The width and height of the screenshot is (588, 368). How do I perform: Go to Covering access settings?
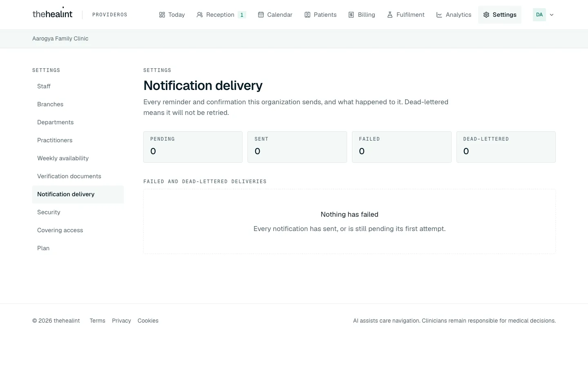(x=78, y=230)
